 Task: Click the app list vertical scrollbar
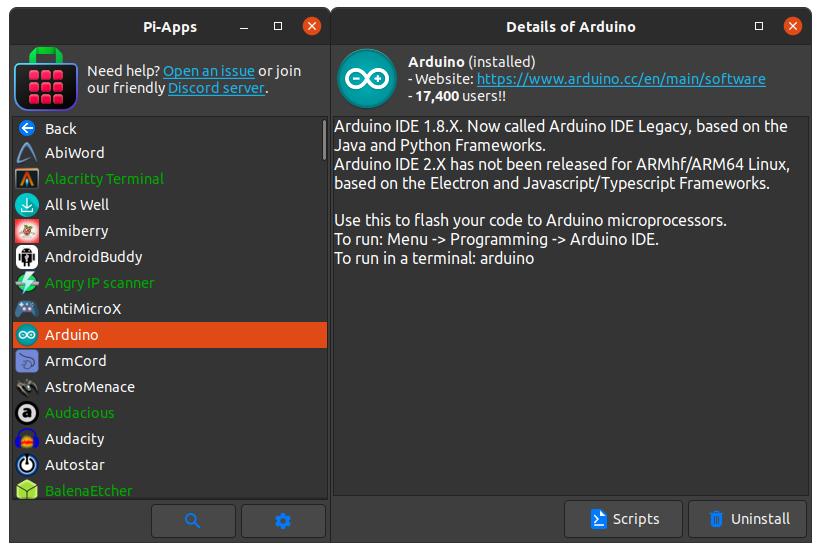(324, 140)
